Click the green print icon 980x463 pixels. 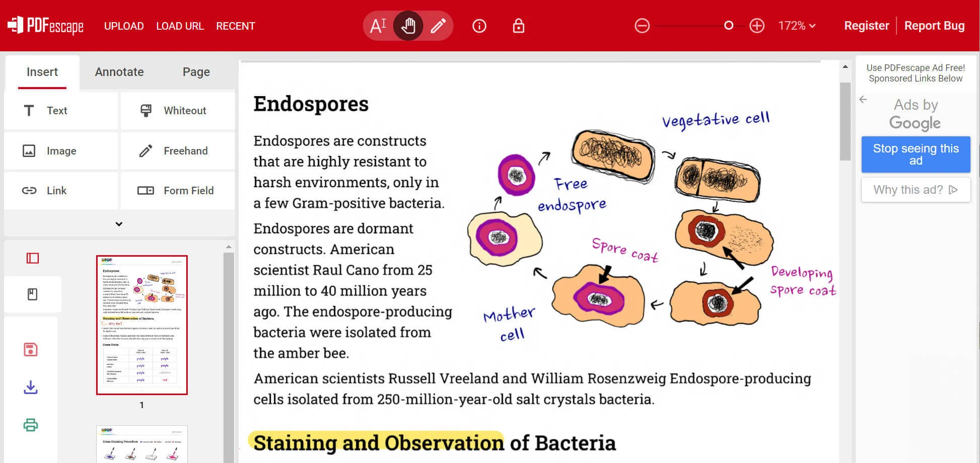coord(31,425)
